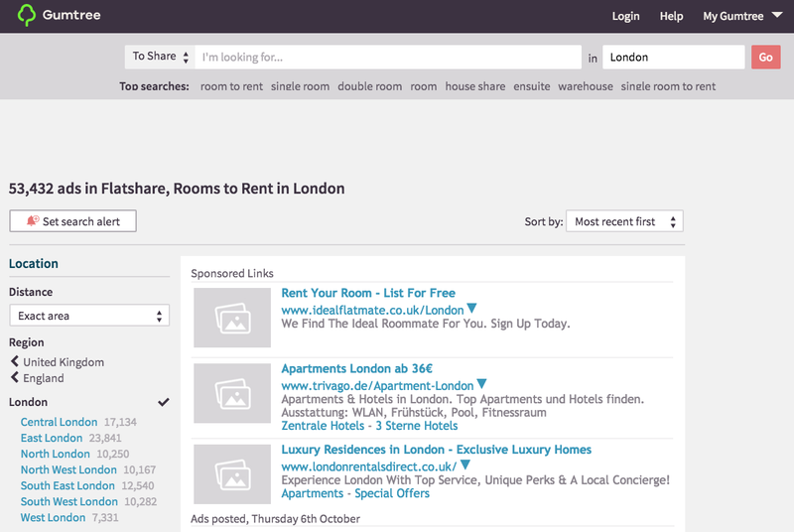
Task: Click the checkmark next to London region
Action: (164, 402)
